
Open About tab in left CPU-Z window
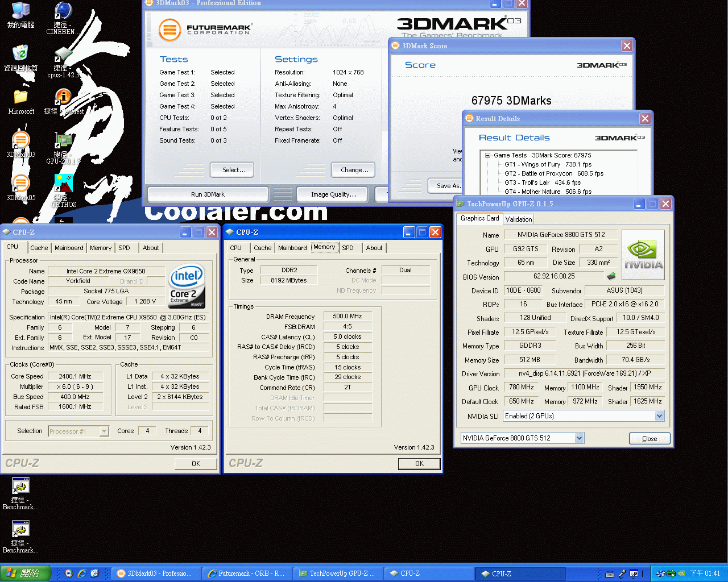coord(151,248)
